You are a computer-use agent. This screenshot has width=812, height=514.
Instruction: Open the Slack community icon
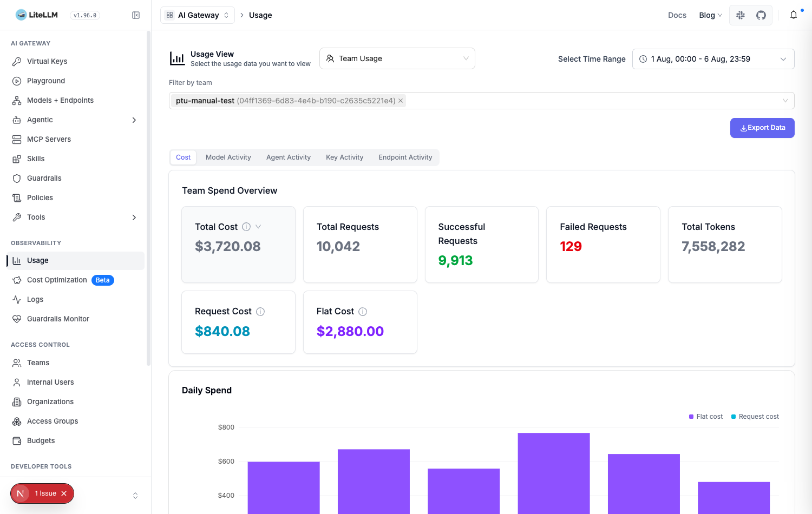pyautogui.click(x=741, y=15)
